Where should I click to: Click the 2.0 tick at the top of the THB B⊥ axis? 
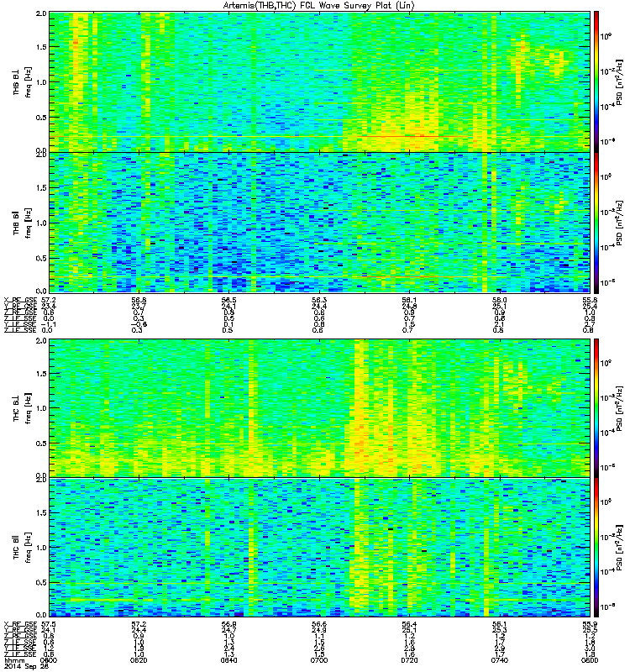[x=41, y=13]
